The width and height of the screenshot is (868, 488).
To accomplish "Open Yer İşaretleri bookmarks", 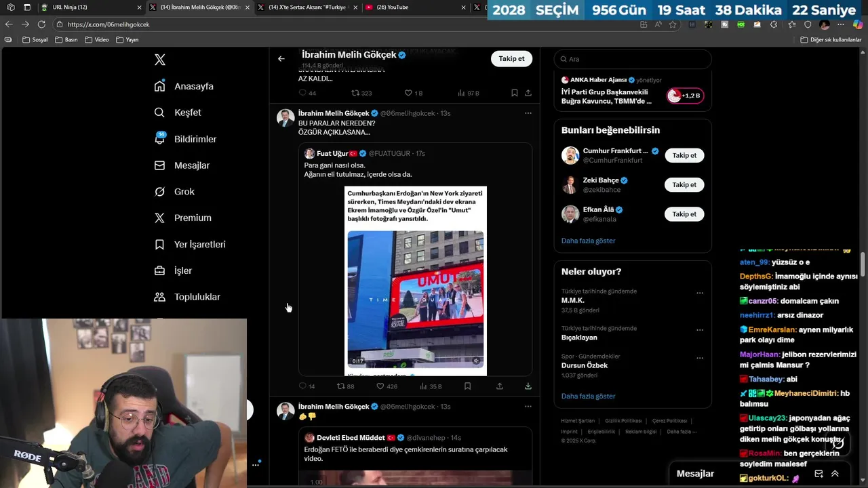I will [190, 244].
